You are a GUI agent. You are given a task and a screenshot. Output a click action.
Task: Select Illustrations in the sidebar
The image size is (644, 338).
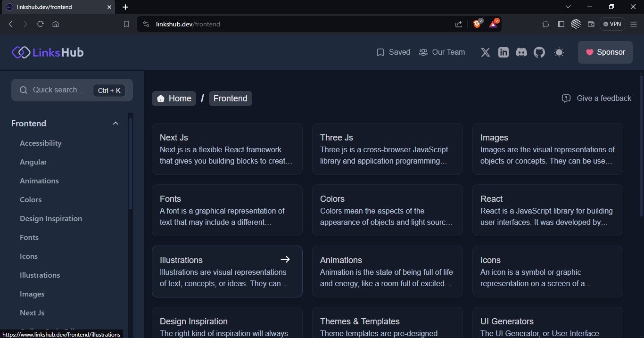tap(40, 275)
